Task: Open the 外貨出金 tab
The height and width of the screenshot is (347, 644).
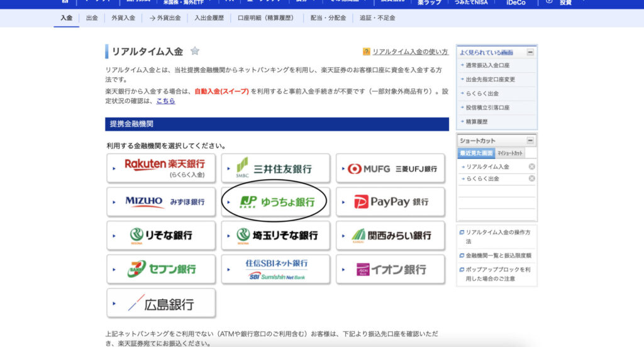Action: [165, 18]
